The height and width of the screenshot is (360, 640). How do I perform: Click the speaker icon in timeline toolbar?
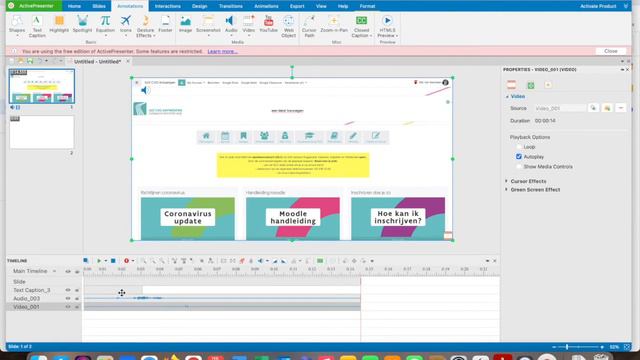(260, 260)
